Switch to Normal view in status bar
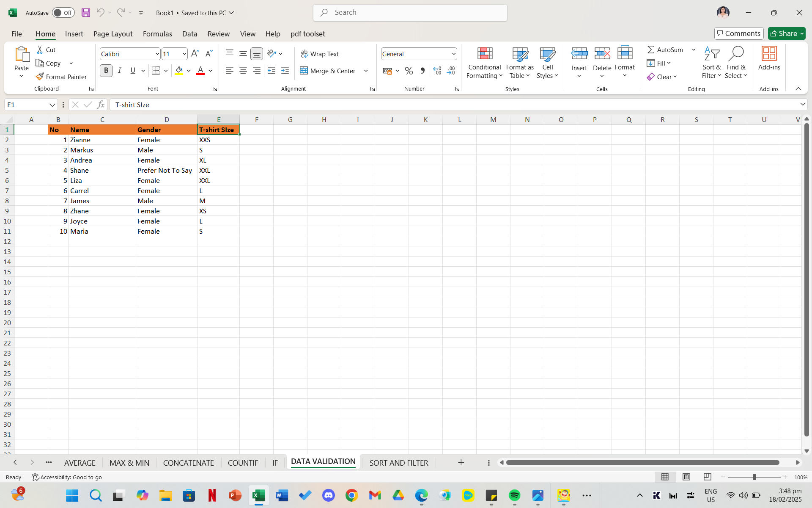This screenshot has height=508, width=812. pos(665,477)
